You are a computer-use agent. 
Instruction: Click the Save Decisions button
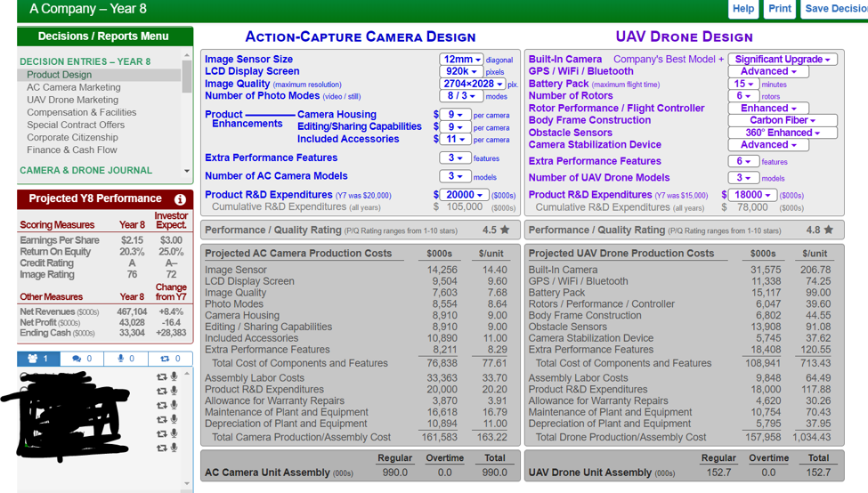[x=834, y=8]
